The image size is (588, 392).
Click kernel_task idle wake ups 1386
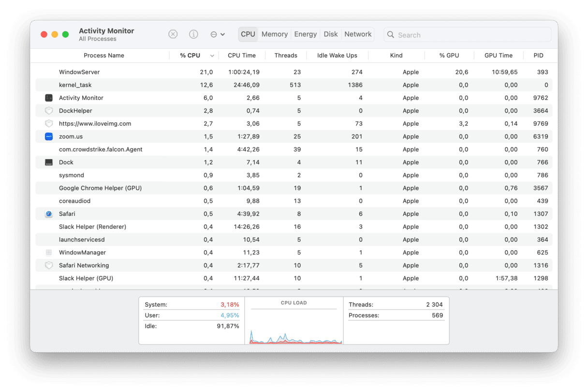tap(355, 85)
